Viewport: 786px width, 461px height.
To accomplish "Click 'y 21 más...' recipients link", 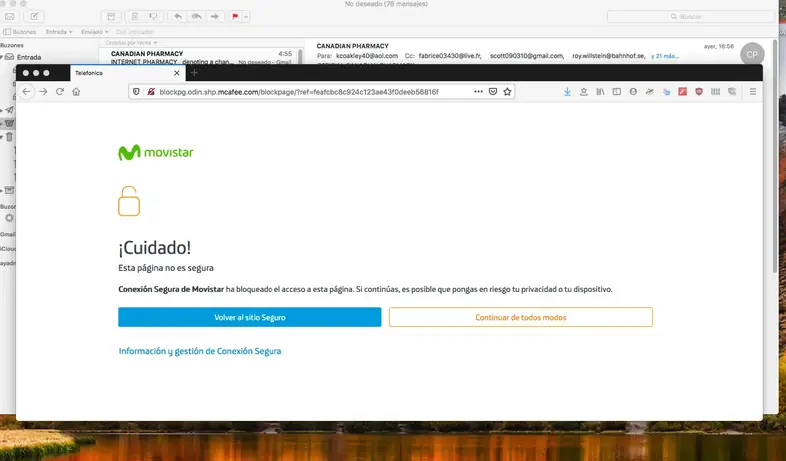I will coord(665,56).
